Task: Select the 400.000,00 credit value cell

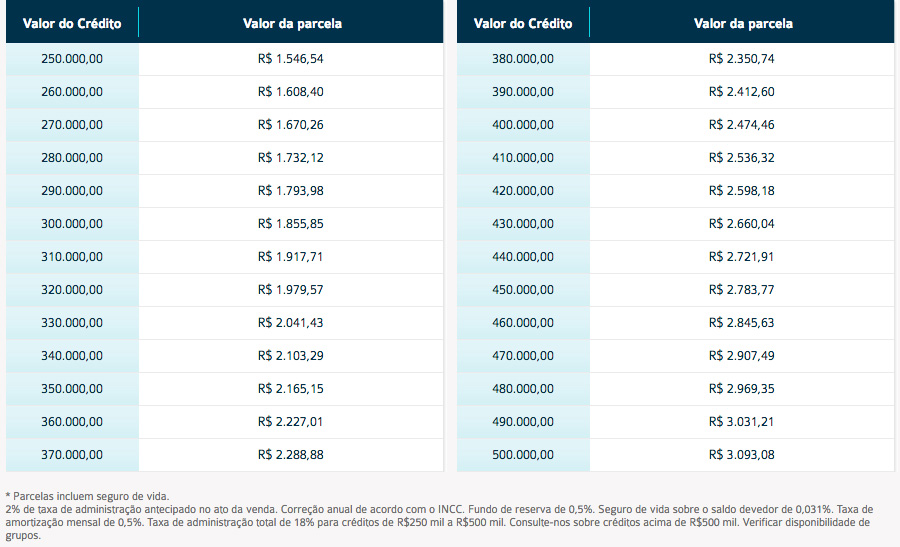Action: [x=523, y=125]
